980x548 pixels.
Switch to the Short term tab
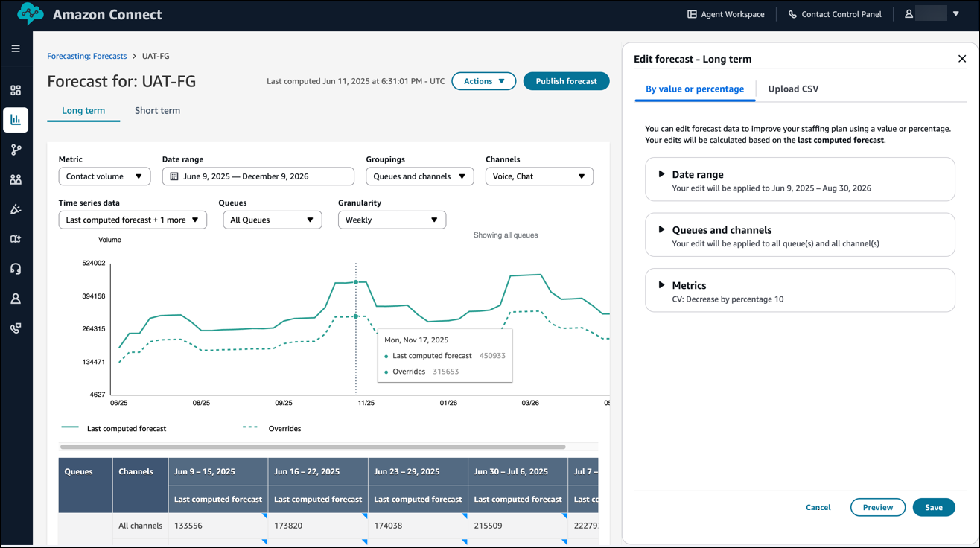click(157, 111)
